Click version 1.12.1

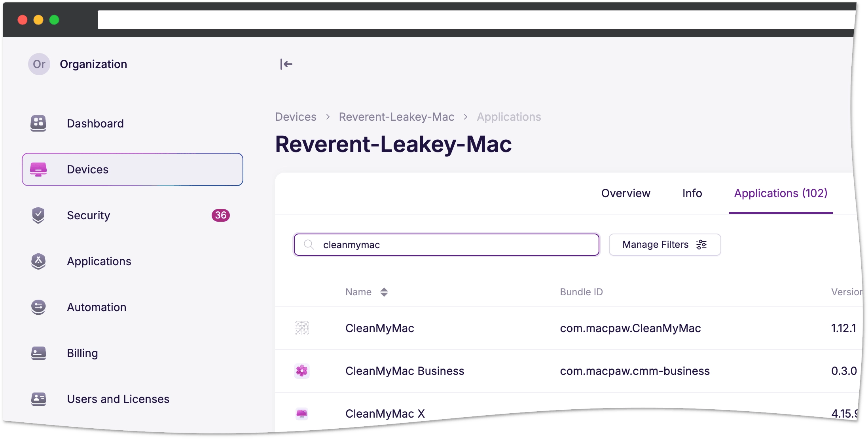coord(843,328)
